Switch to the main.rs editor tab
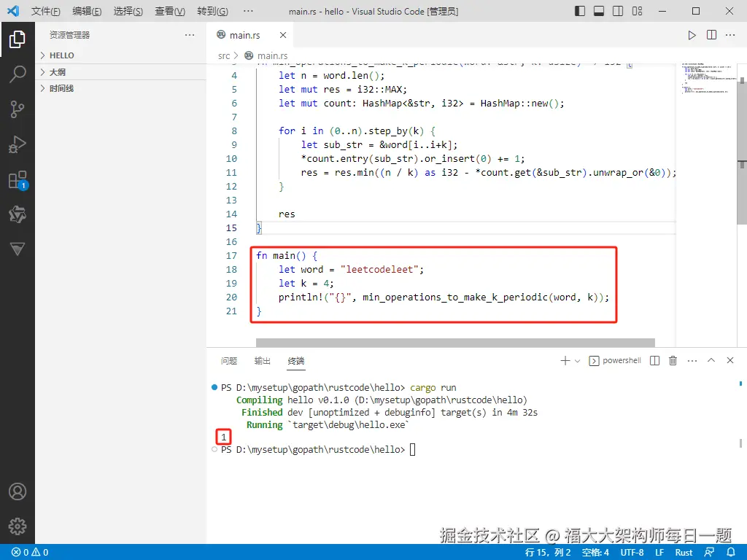747x560 pixels. (x=245, y=35)
